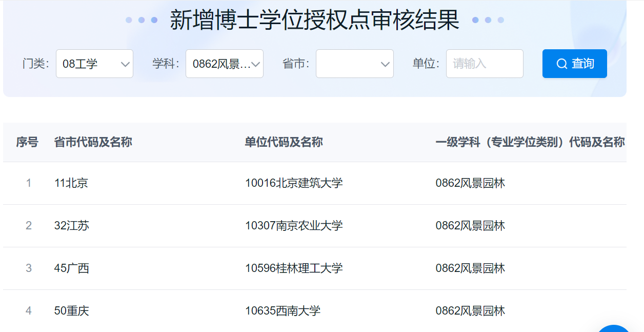The image size is (644, 332).
Task: Click 10307南京农业大学 in the table
Action: click(294, 225)
